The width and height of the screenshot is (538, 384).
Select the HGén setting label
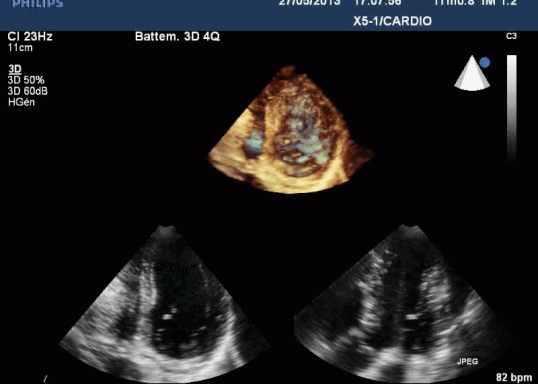21,102
